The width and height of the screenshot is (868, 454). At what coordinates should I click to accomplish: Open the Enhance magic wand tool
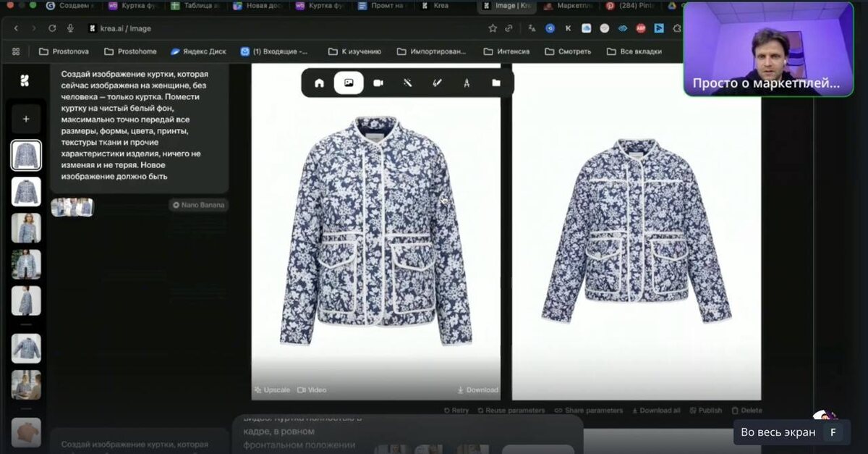pos(408,83)
